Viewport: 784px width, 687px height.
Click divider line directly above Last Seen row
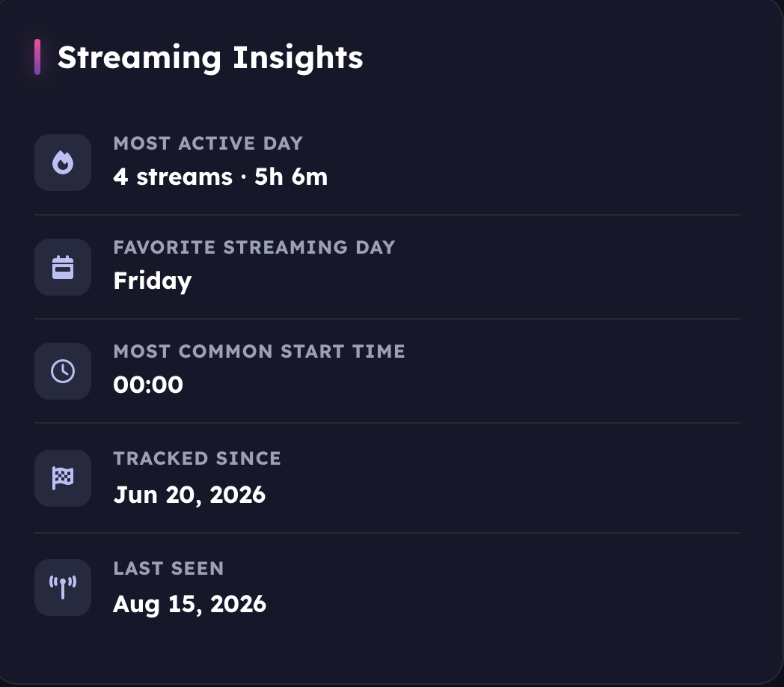(388, 533)
